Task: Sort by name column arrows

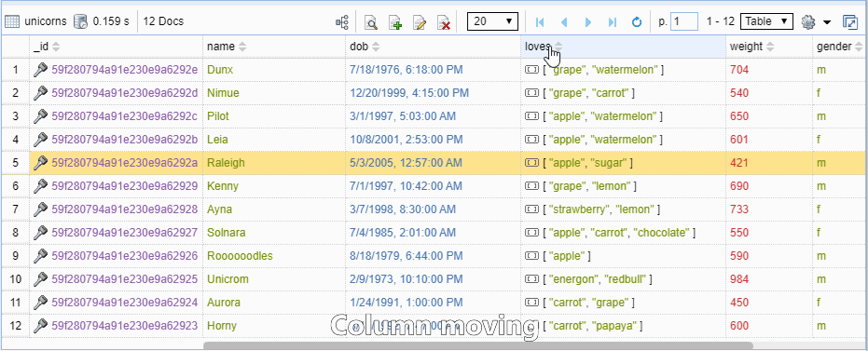Action: (x=241, y=47)
